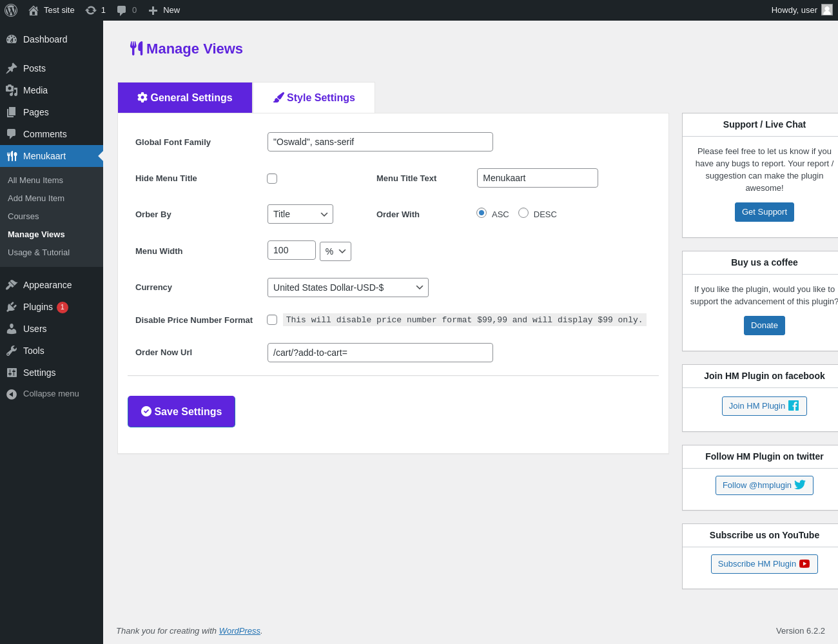
Task: Switch to the Style Settings tab
Action: pyautogui.click(x=314, y=97)
